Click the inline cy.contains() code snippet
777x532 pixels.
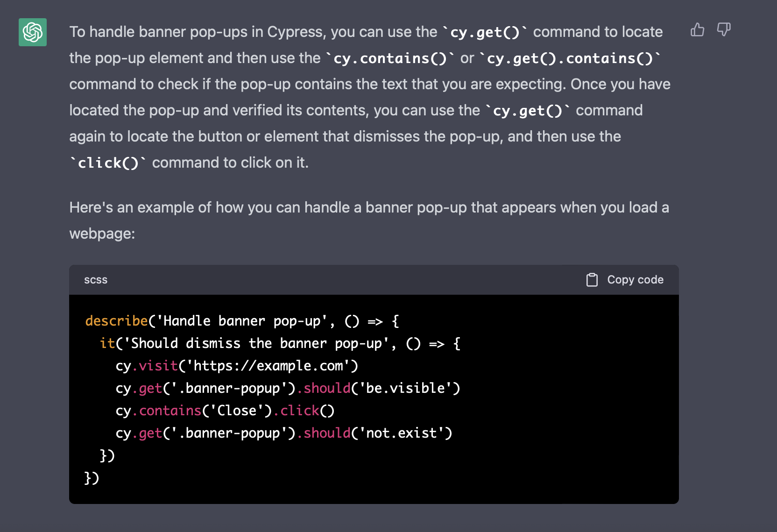click(x=390, y=58)
